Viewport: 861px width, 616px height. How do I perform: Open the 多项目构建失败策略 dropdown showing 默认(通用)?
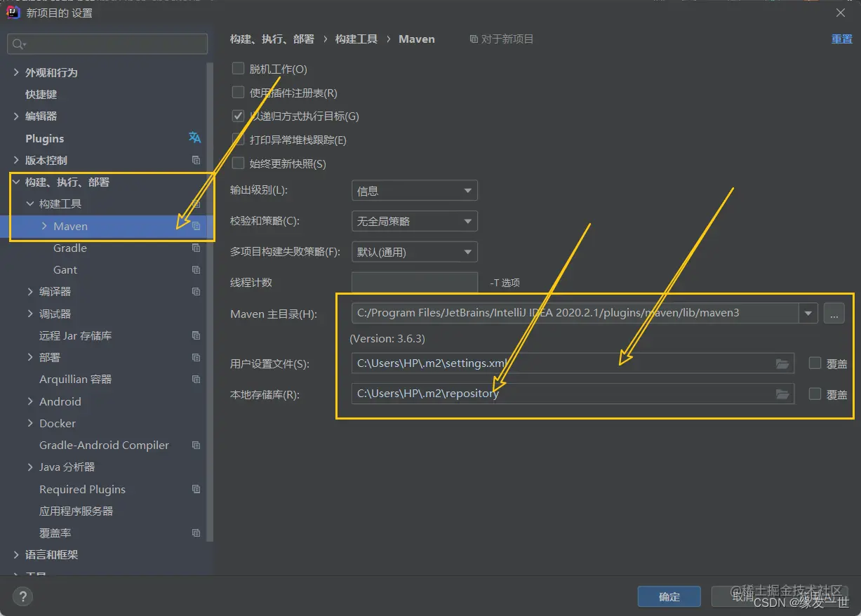pos(414,252)
